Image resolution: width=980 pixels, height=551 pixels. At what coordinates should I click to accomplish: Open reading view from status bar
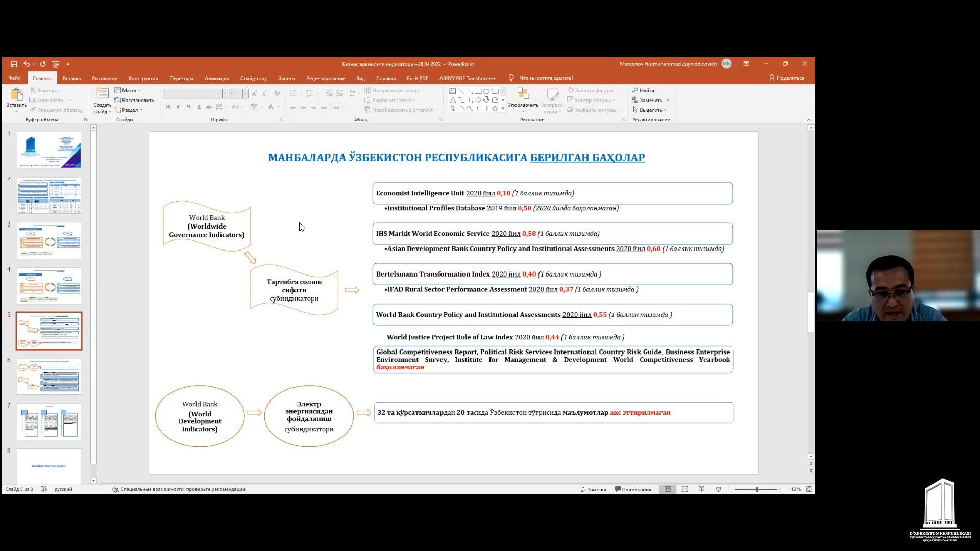coord(701,489)
